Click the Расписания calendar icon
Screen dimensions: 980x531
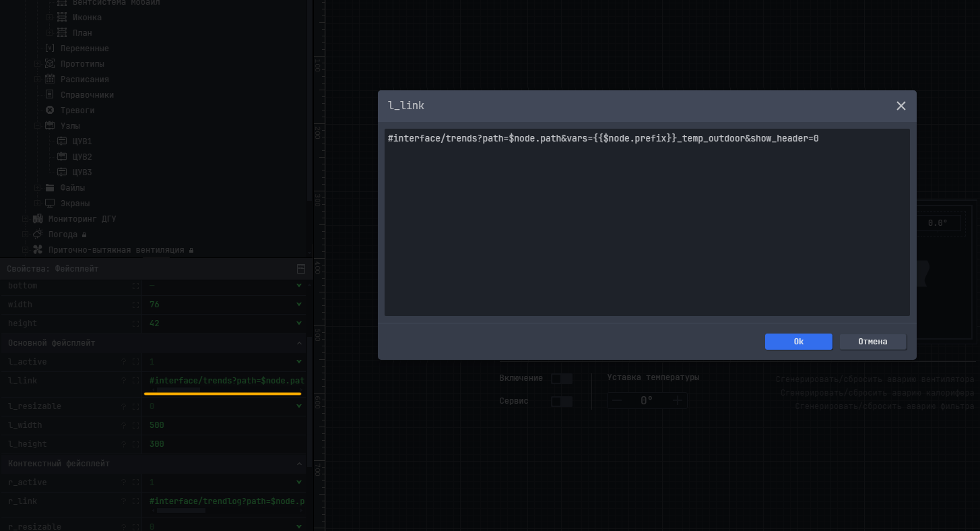[50, 80]
